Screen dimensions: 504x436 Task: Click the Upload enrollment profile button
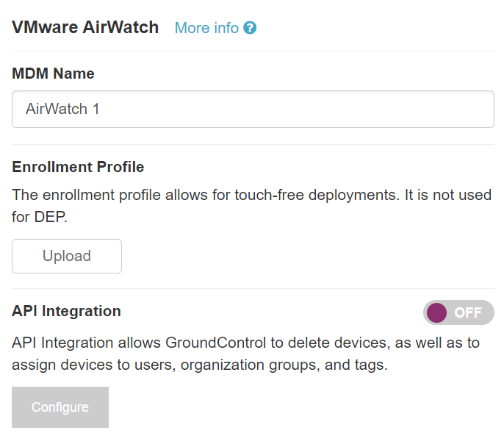(x=67, y=256)
